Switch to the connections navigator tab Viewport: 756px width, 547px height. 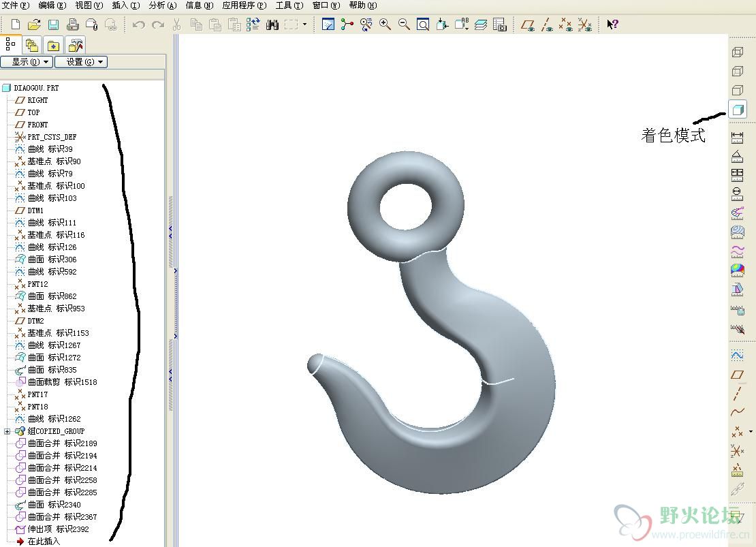click(x=75, y=46)
